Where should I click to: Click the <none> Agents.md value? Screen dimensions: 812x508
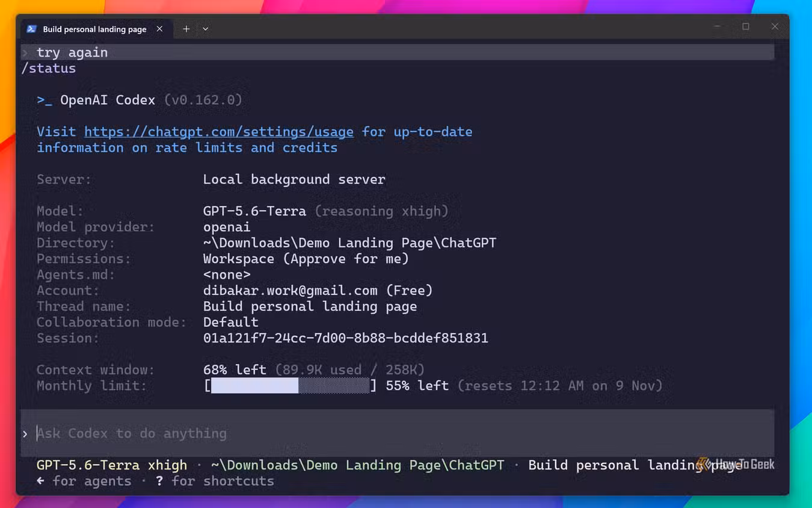(x=227, y=275)
